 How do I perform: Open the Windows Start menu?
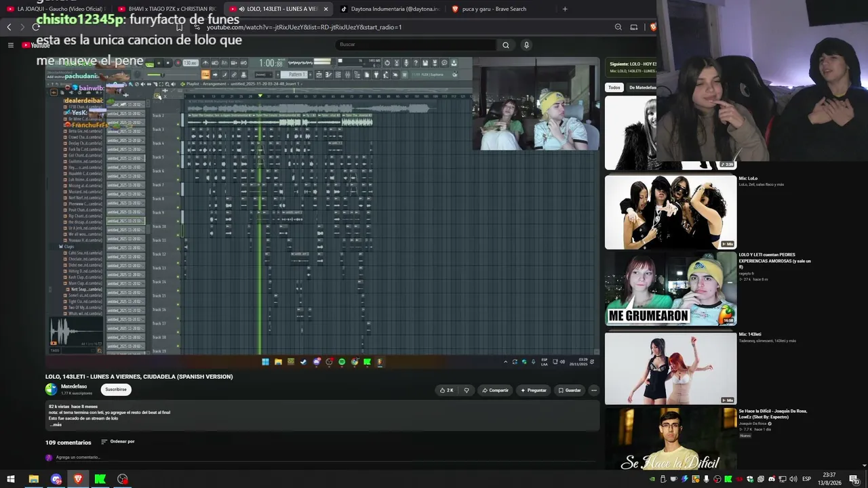(11, 479)
